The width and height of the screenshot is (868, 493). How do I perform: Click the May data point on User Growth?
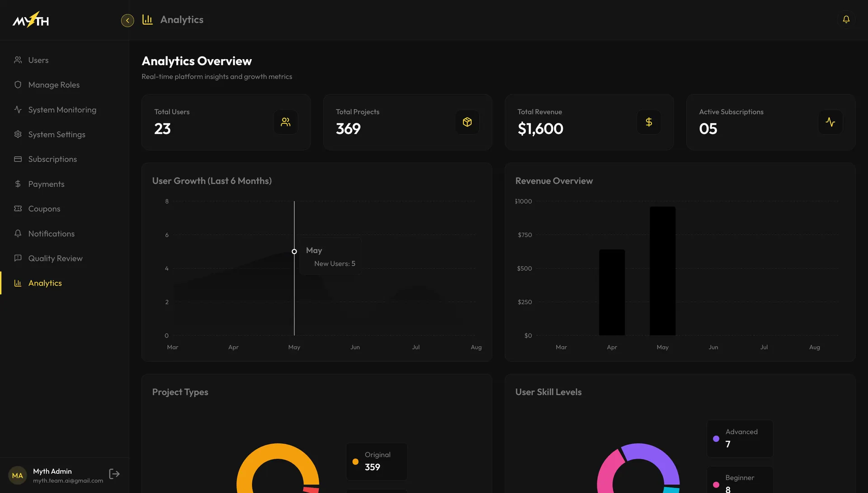(x=294, y=251)
